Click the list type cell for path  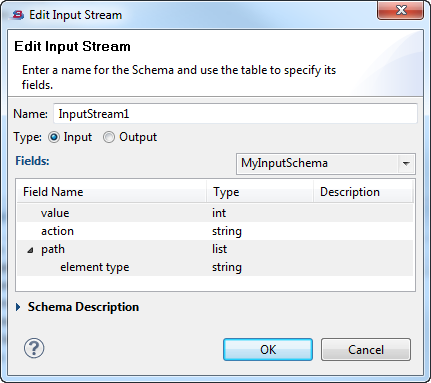tap(219, 249)
